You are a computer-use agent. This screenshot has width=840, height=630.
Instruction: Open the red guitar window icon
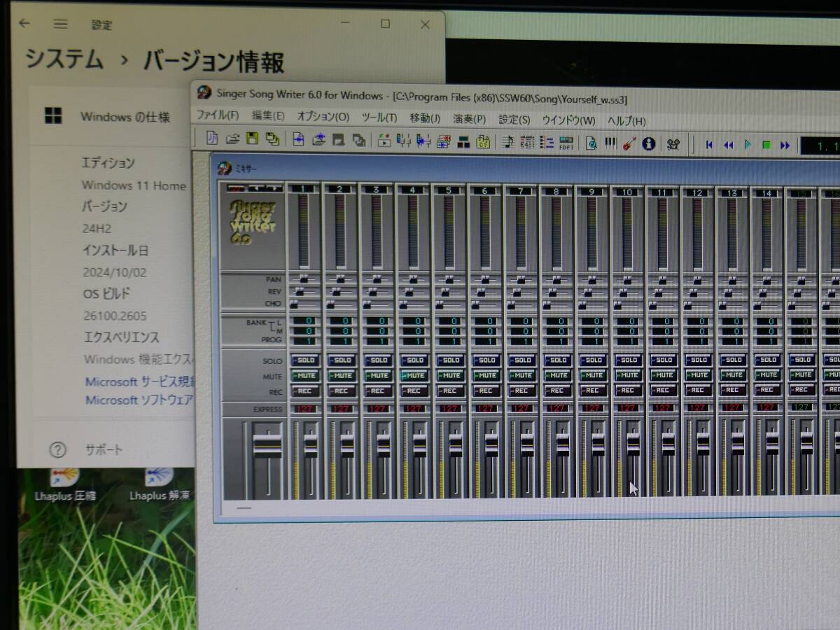coord(629,144)
